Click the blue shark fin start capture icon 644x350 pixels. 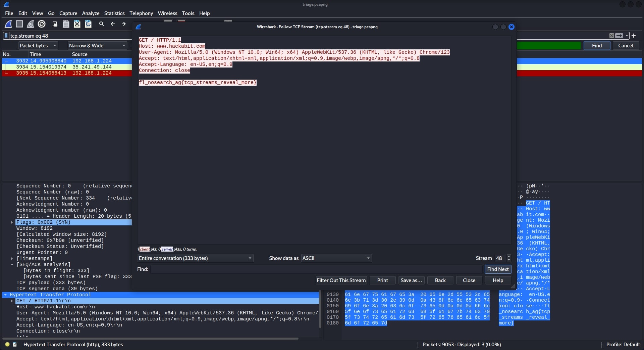[8, 24]
